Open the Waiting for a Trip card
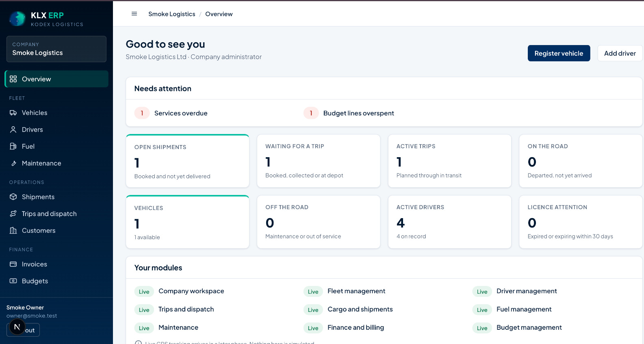This screenshot has height=344, width=644. coord(319,161)
